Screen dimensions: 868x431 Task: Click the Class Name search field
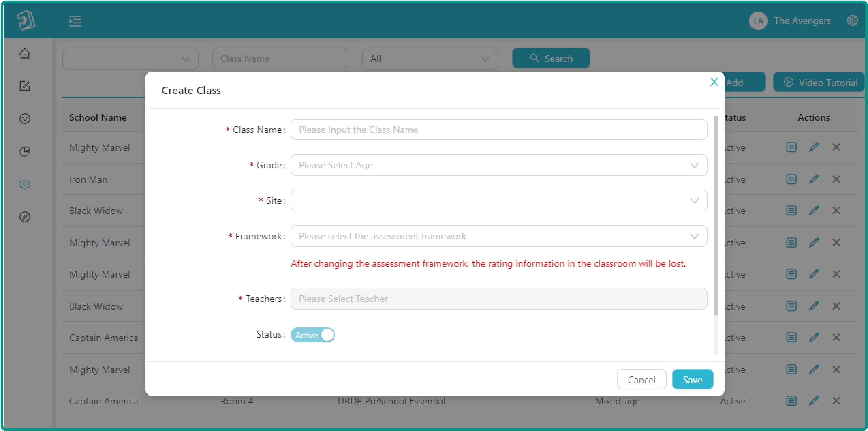(280, 59)
